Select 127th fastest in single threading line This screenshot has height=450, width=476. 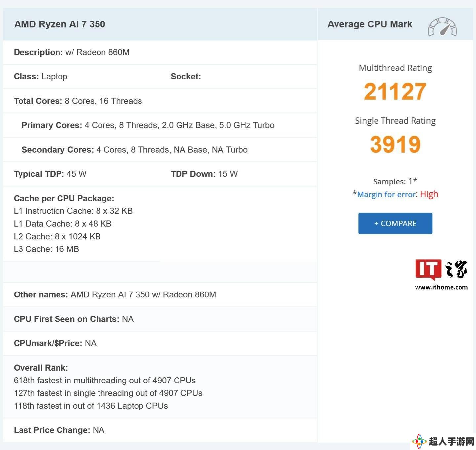coord(108,393)
